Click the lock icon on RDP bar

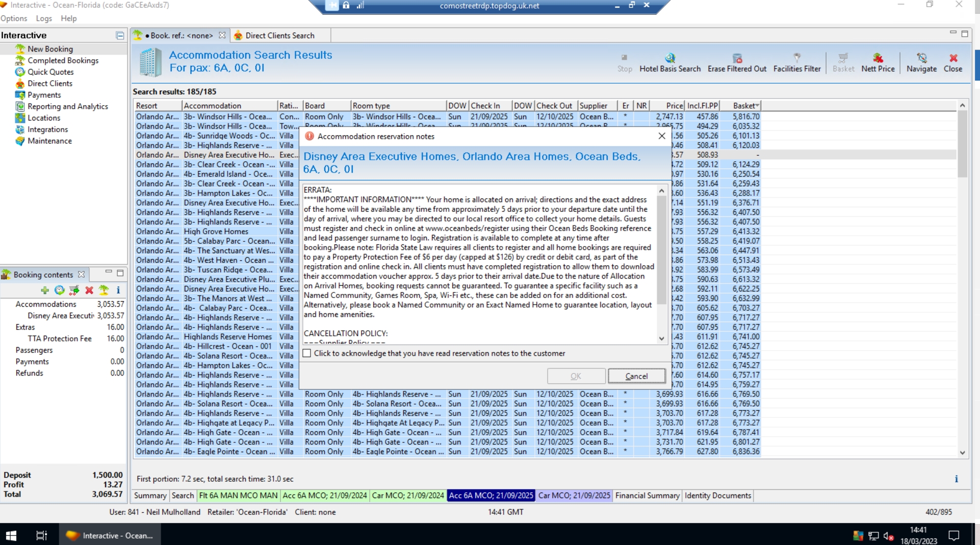346,5
